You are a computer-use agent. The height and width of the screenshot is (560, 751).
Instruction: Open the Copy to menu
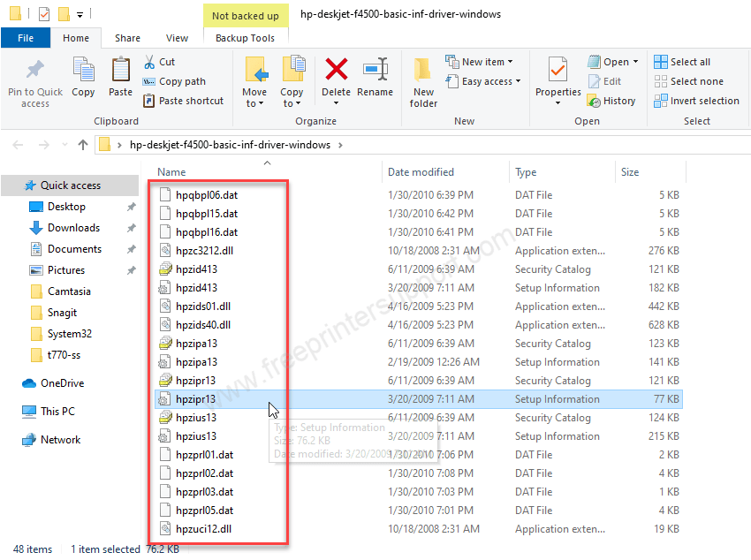pyautogui.click(x=292, y=82)
